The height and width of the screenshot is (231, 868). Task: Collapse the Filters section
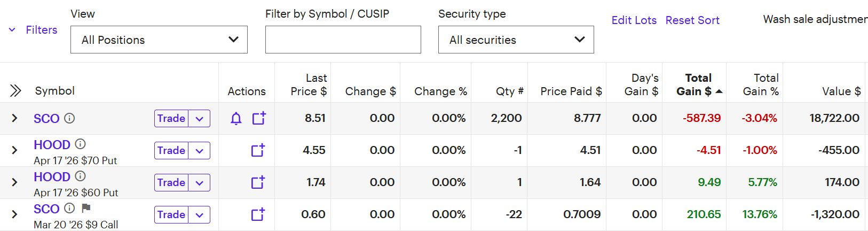point(33,30)
